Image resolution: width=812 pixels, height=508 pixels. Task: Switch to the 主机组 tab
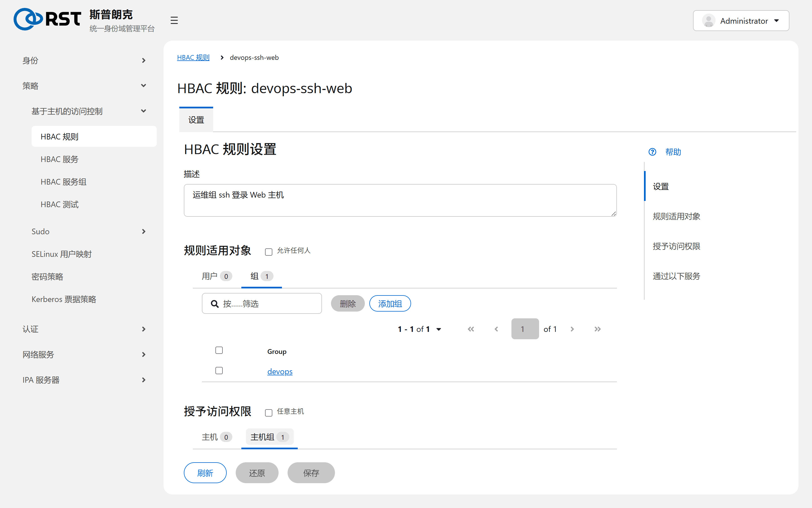[x=270, y=437]
